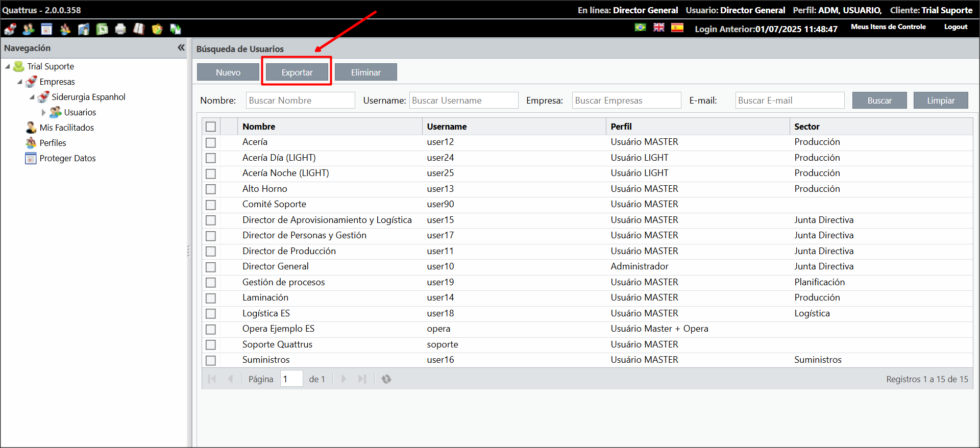Viewport: 980px width, 448px height.
Task: Choose the Spain flag language icon
Action: tap(677, 28)
